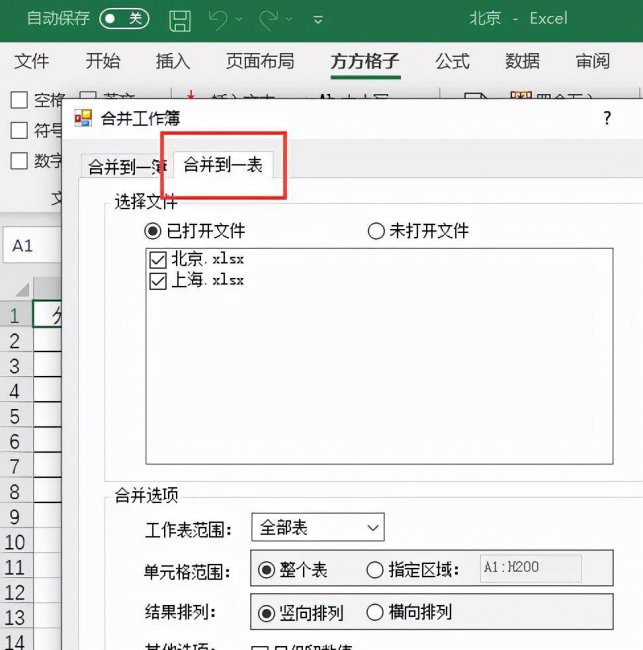Switch to the 开始 ribbon tab

coord(103,61)
